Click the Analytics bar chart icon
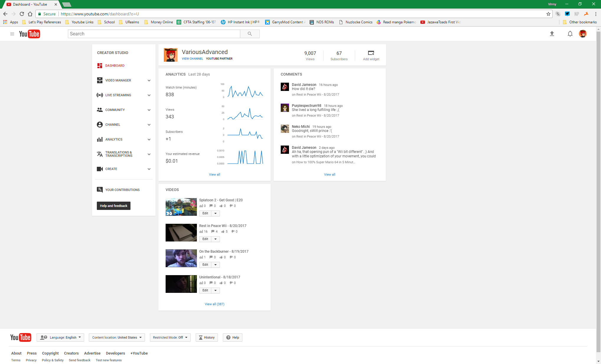Viewport: 601px width, 364px height. pyautogui.click(x=100, y=139)
